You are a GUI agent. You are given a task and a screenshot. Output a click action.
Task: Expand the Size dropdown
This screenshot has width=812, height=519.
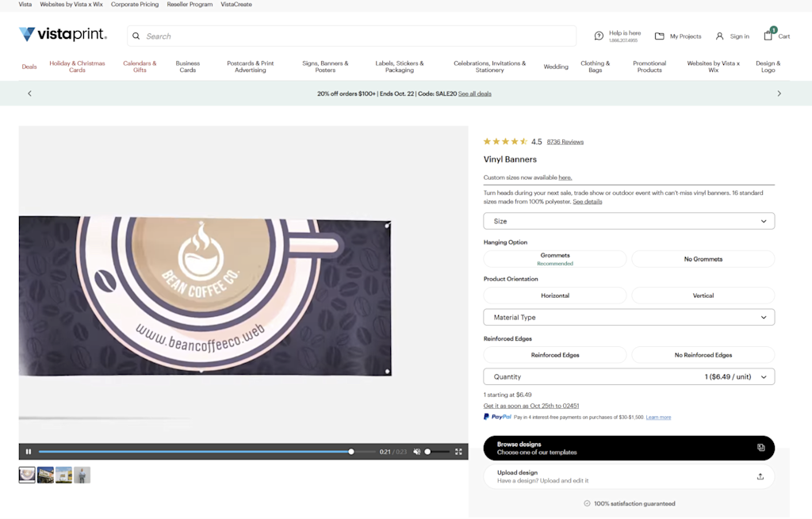point(629,221)
